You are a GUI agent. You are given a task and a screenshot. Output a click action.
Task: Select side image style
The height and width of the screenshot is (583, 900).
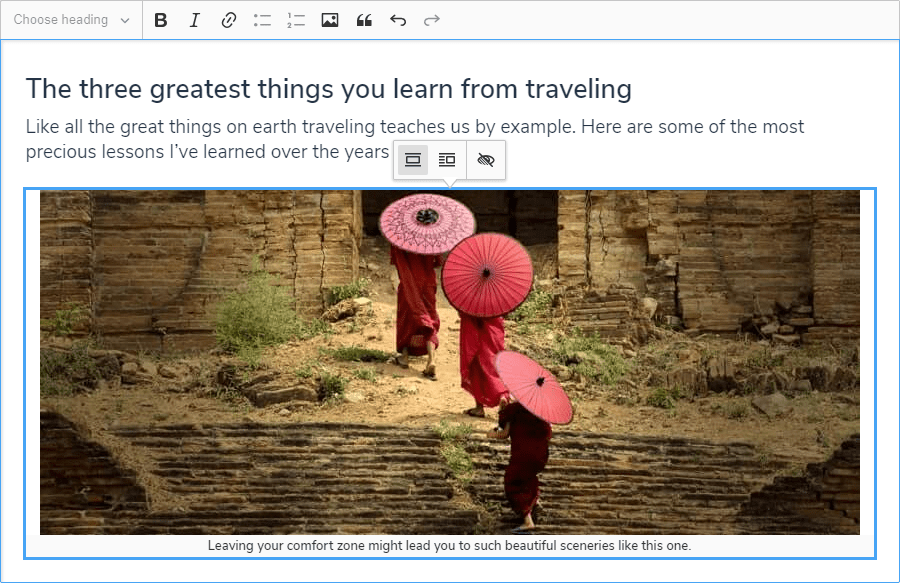click(447, 160)
